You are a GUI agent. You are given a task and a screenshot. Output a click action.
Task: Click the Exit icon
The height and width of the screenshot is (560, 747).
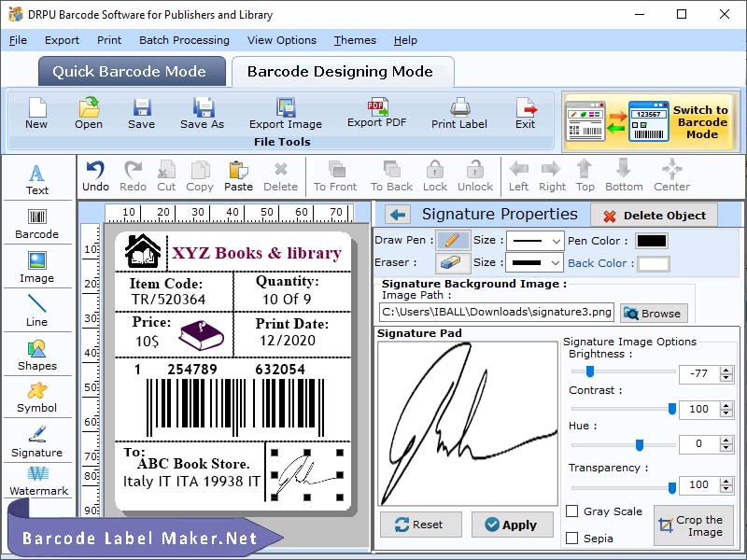pos(526,113)
